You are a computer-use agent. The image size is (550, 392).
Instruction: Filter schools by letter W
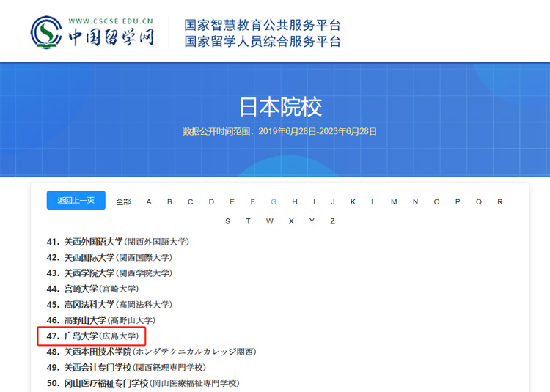pos(269,221)
